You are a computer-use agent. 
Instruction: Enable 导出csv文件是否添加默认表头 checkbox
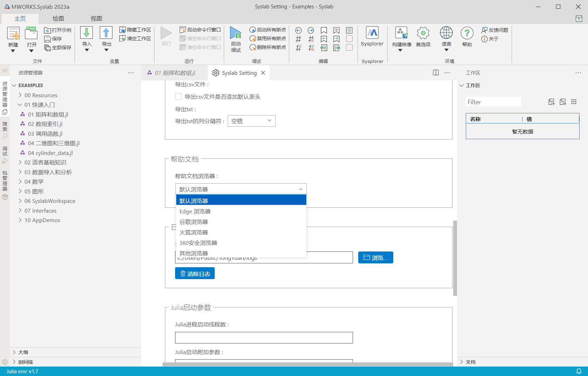[x=179, y=97]
